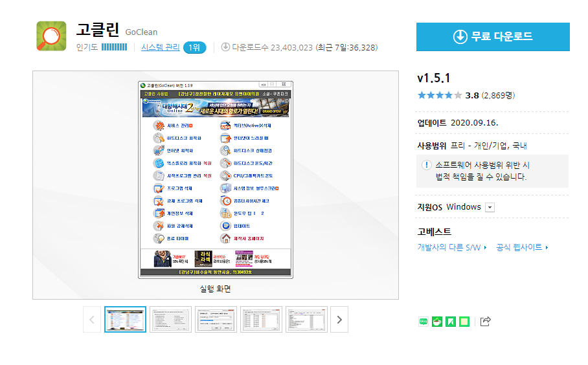Go to next thumbnails with right arrow
The height and width of the screenshot is (365, 588).
(x=339, y=319)
